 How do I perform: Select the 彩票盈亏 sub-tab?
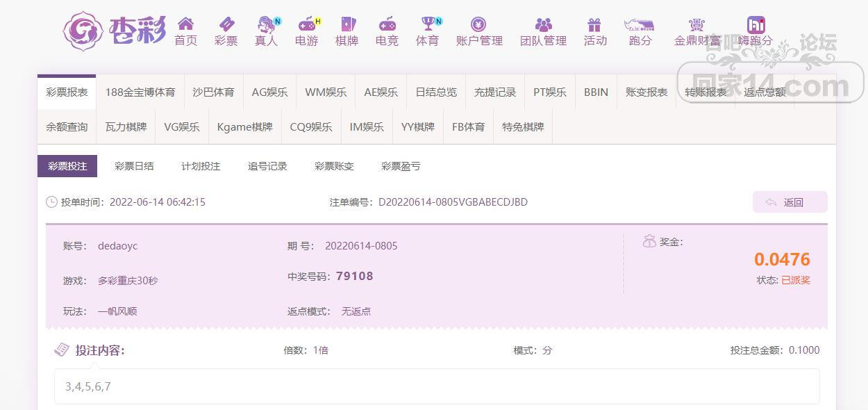(x=401, y=166)
